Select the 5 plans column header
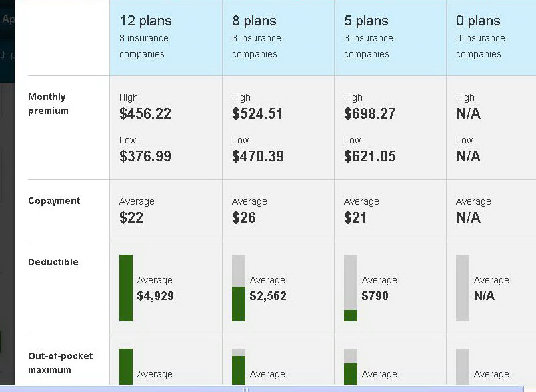 pyautogui.click(x=391, y=37)
